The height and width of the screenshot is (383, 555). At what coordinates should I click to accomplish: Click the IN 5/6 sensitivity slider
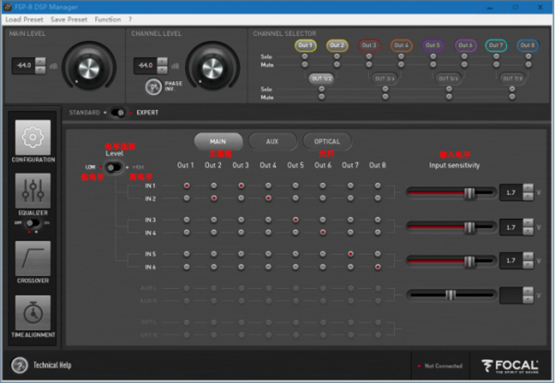point(451,261)
